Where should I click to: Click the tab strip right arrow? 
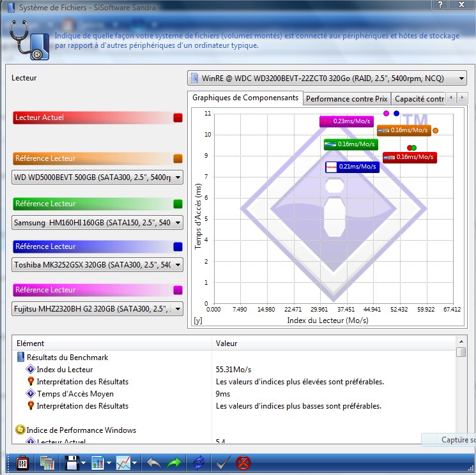coord(462,98)
